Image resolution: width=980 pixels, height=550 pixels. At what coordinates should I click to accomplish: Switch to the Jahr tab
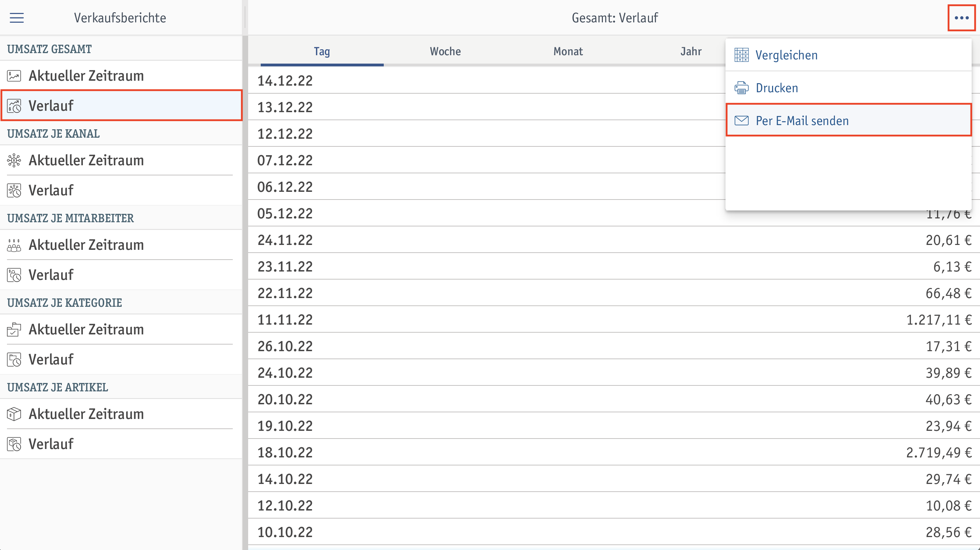(691, 51)
